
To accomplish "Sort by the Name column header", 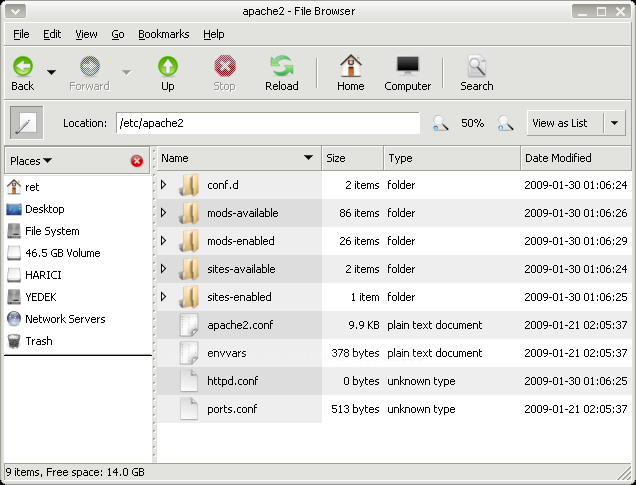I will [x=239, y=158].
